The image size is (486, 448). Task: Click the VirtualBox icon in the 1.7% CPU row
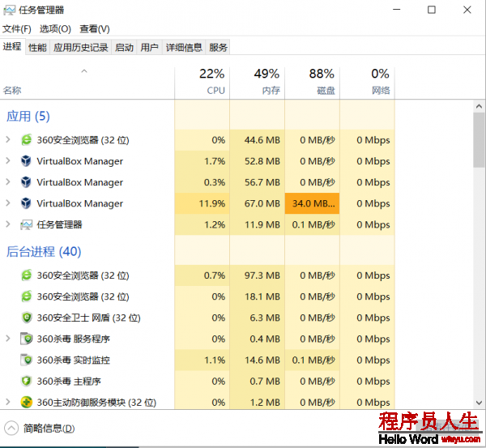point(26,161)
